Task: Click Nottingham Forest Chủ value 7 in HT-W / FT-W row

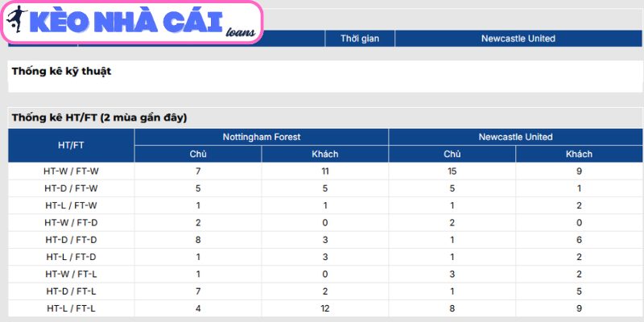Action: (x=198, y=171)
